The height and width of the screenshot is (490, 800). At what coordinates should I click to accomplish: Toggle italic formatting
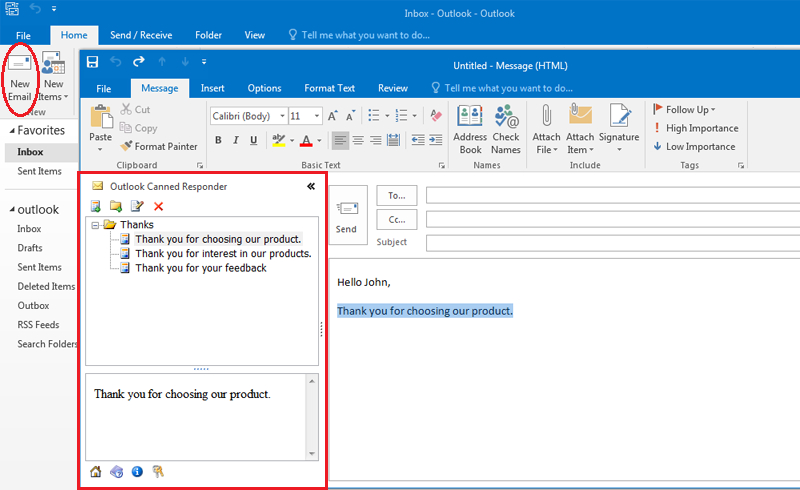[x=236, y=140]
